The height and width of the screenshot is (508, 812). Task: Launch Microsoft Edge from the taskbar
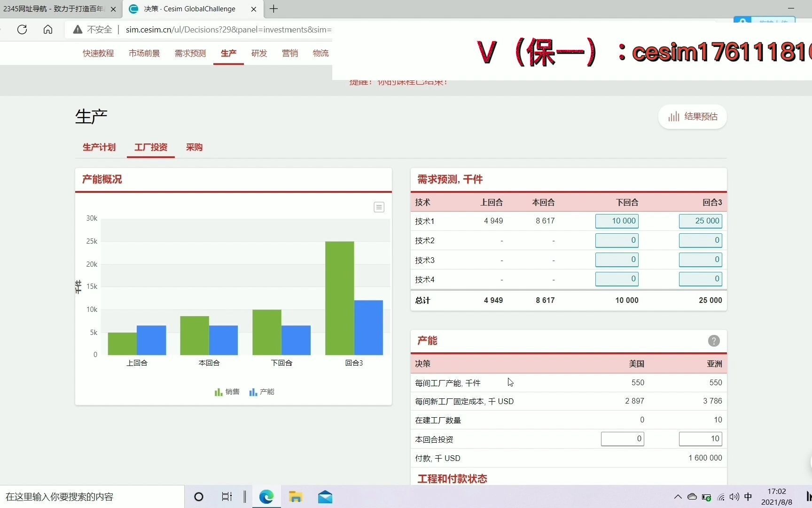(x=266, y=497)
